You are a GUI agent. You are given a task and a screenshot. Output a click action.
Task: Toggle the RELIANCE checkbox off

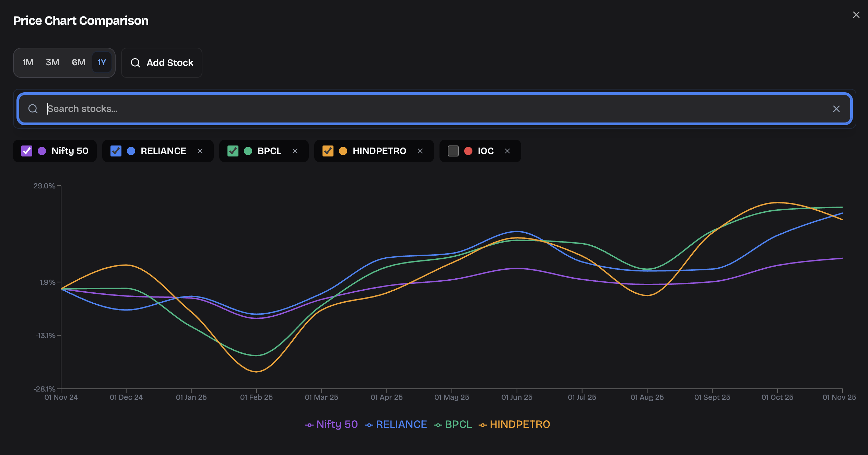tap(116, 151)
